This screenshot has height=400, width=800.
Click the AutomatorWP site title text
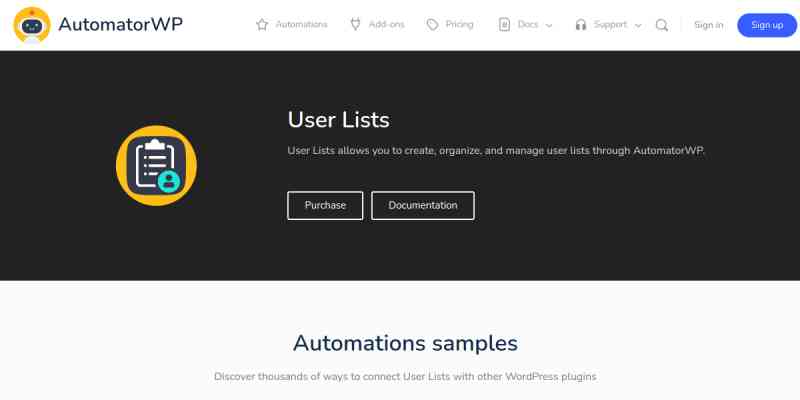(120, 24)
